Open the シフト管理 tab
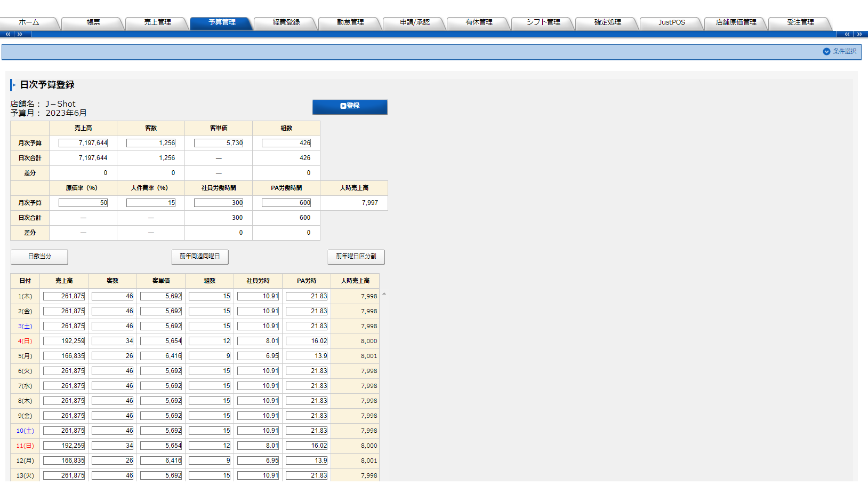 (543, 22)
